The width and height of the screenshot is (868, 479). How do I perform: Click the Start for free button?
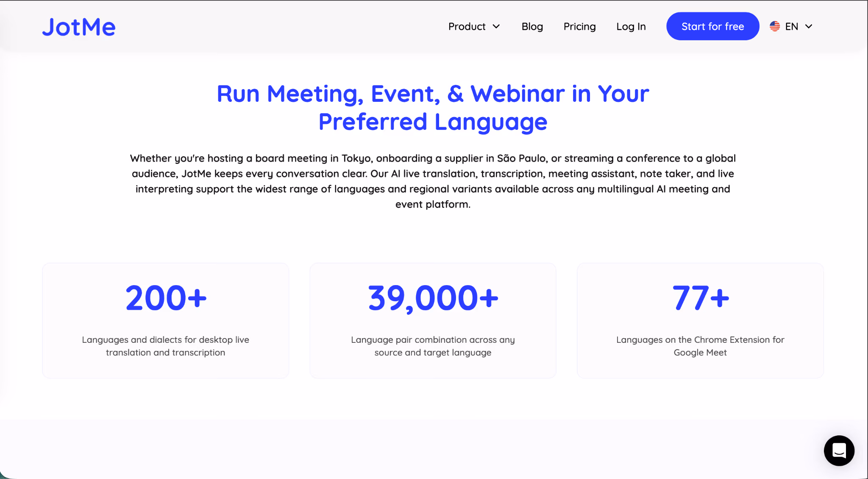[x=713, y=26]
